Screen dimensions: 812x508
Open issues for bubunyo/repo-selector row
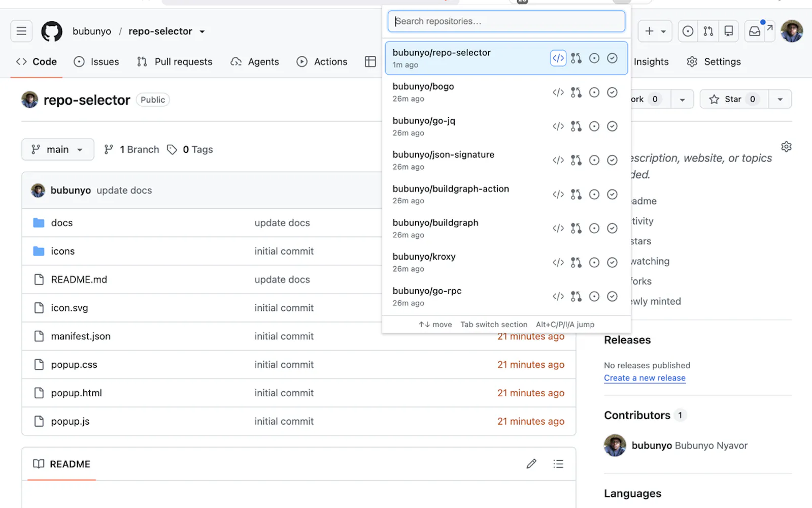point(594,58)
